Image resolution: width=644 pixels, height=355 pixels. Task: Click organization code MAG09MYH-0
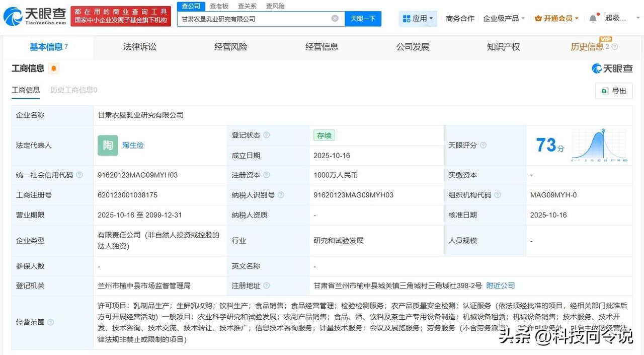(553, 195)
